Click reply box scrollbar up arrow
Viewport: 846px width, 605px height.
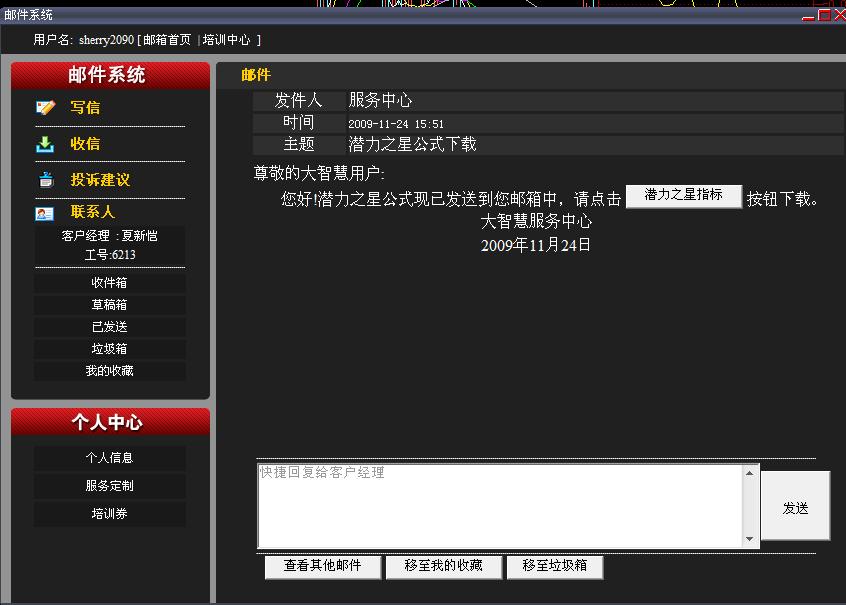[750, 473]
